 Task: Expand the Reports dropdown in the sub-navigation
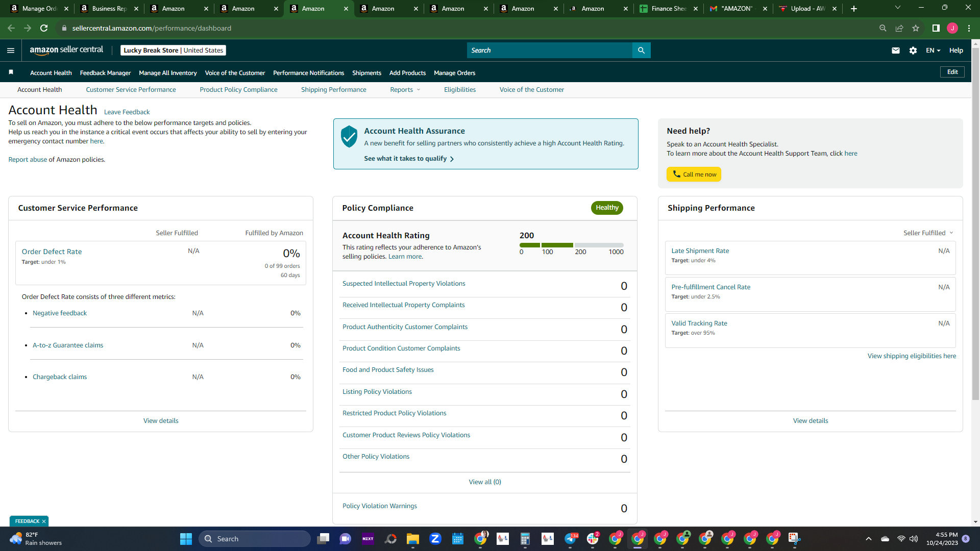(405, 90)
